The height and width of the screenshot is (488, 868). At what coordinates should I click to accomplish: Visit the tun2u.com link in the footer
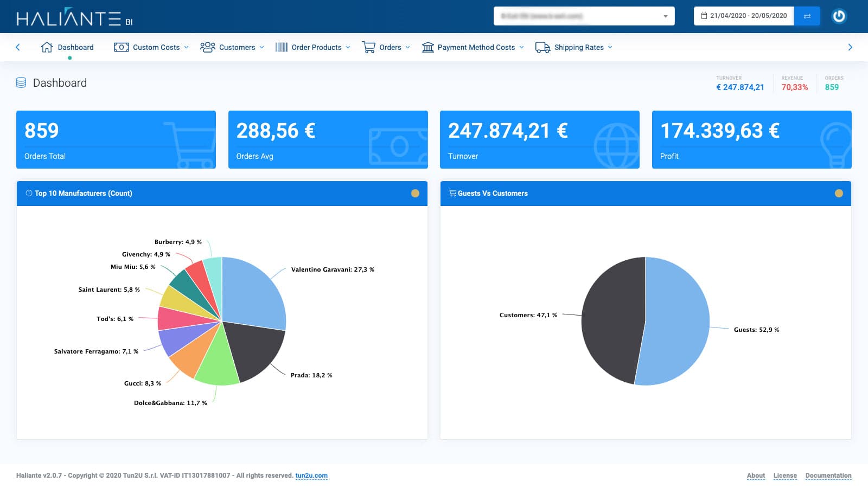coord(311,476)
